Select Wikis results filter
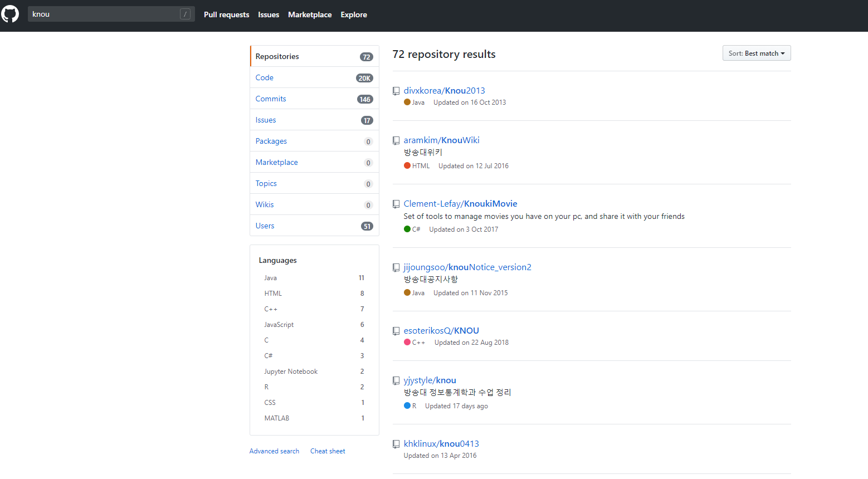The image size is (868, 479). (315, 204)
